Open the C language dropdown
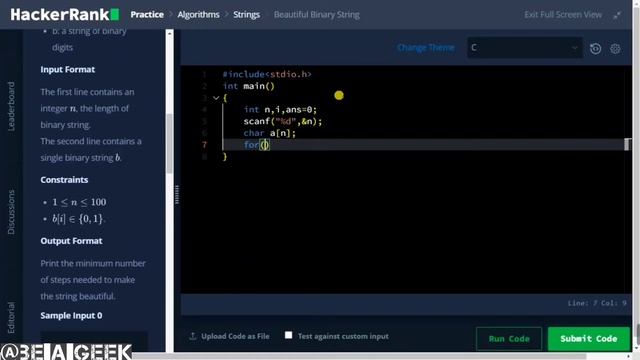The image size is (640, 360). click(x=525, y=48)
